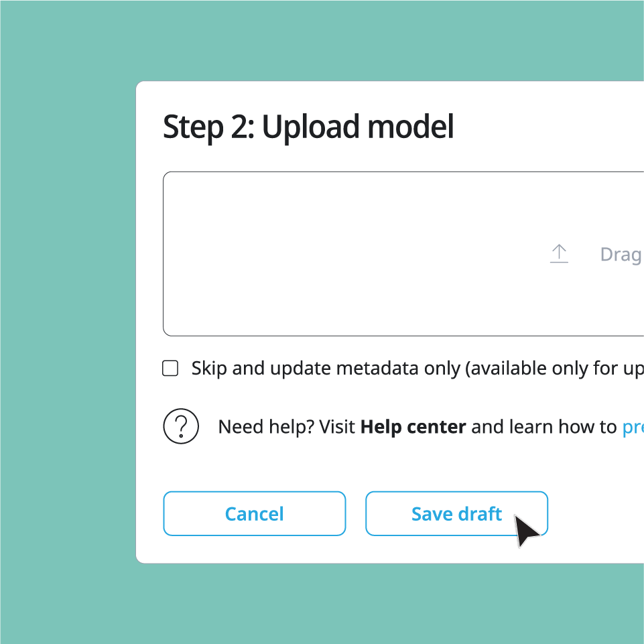Open the bold Help center link
The image size is (644, 644).
click(413, 427)
